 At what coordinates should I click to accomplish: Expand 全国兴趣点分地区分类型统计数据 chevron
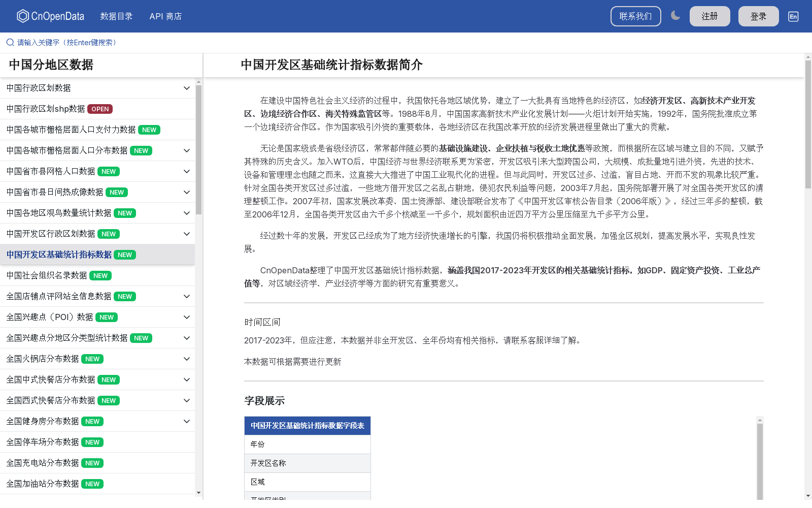click(187, 338)
